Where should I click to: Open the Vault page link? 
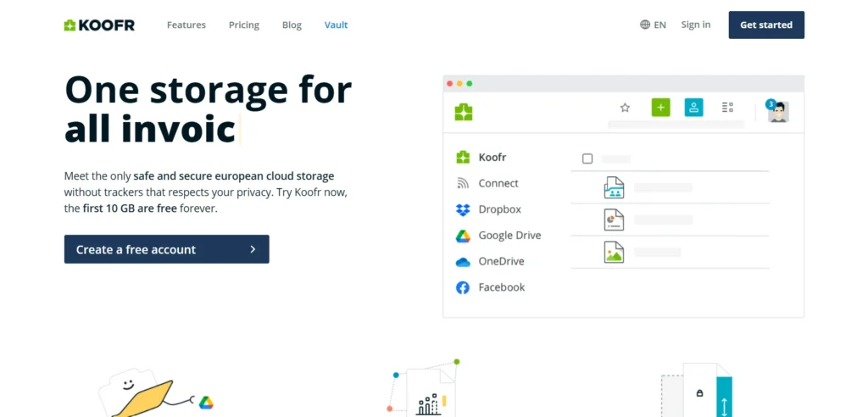(336, 25)
